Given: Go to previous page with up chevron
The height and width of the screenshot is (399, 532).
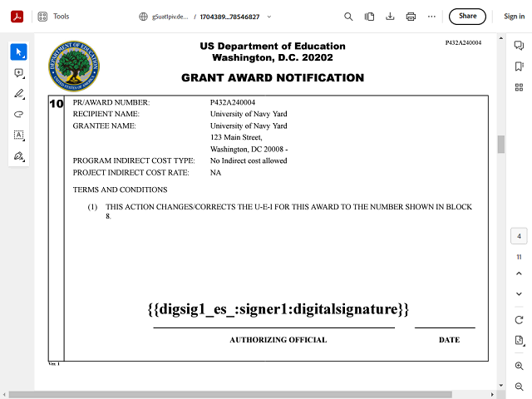Looking at the screenshot, I should (x=519, y=273).
